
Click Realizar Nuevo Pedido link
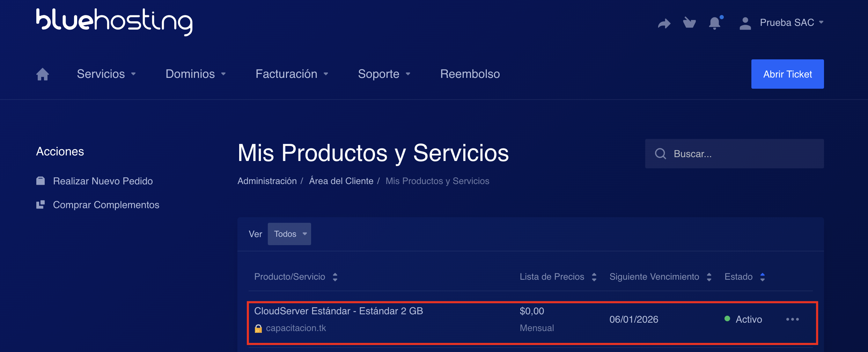point(103,181)
